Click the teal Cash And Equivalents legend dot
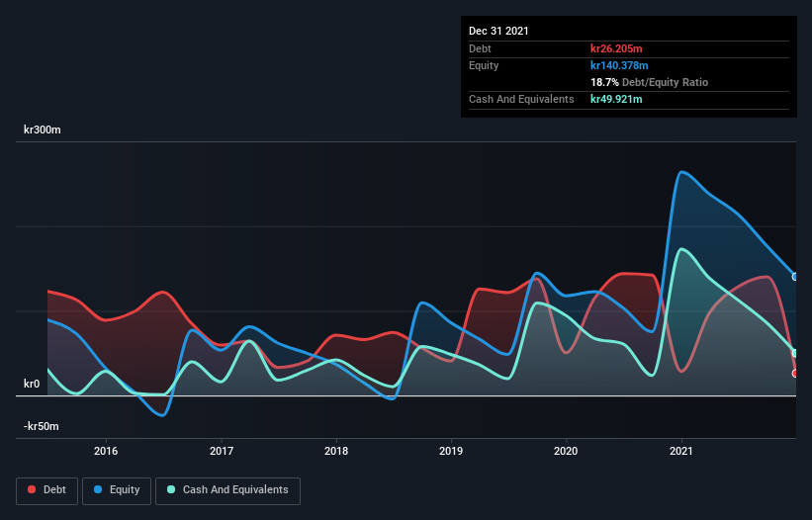Screen dimensions: 812x520 coord(171,489)
